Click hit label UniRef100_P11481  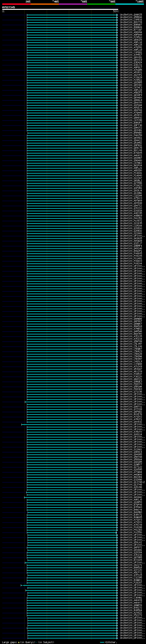(x=131, y=258)
